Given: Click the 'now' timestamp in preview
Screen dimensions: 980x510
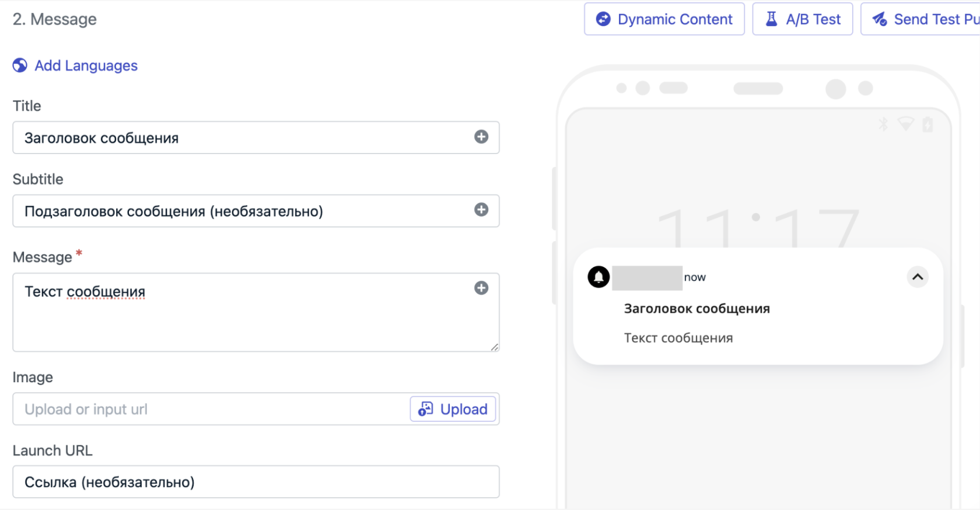Looking at the screenshot, I should coord(695,277).
